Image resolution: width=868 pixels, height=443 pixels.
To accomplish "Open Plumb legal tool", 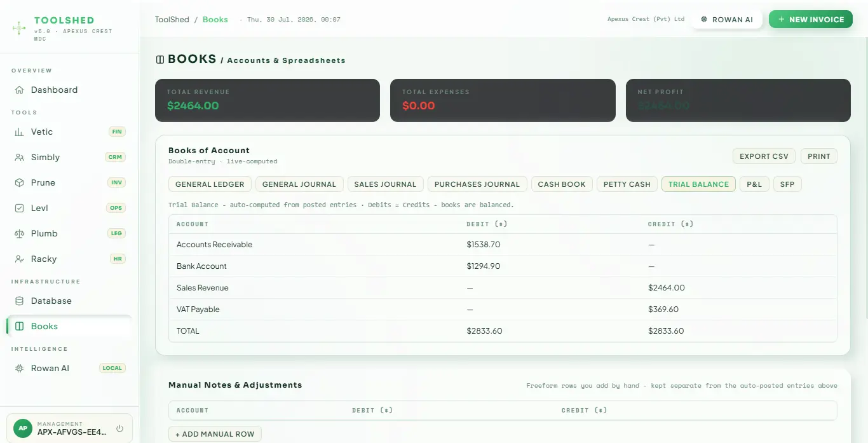I will pyautogui.click(x=69, y=234).
